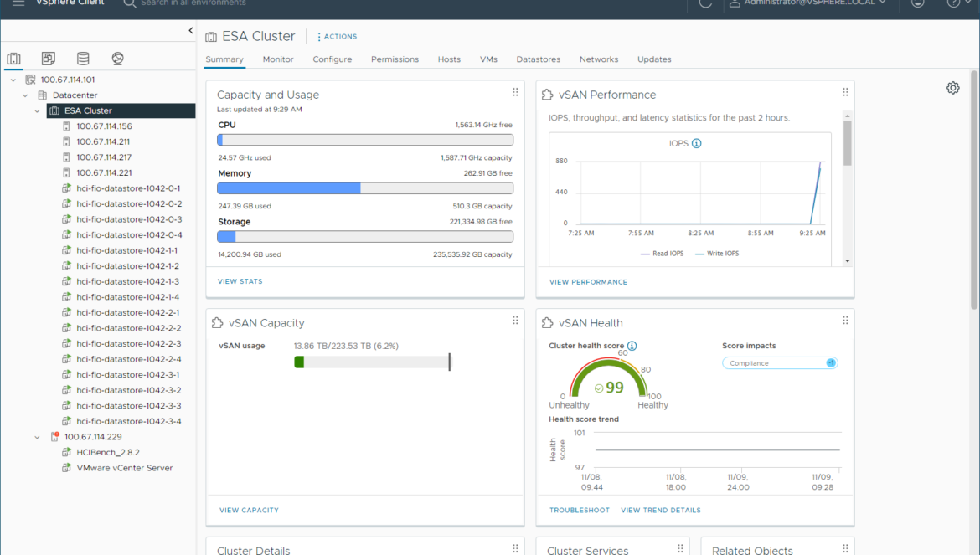Screen dimensions: 980x555
Task: Click the vSAN Performance card drag handle
Action: [845, 92]
